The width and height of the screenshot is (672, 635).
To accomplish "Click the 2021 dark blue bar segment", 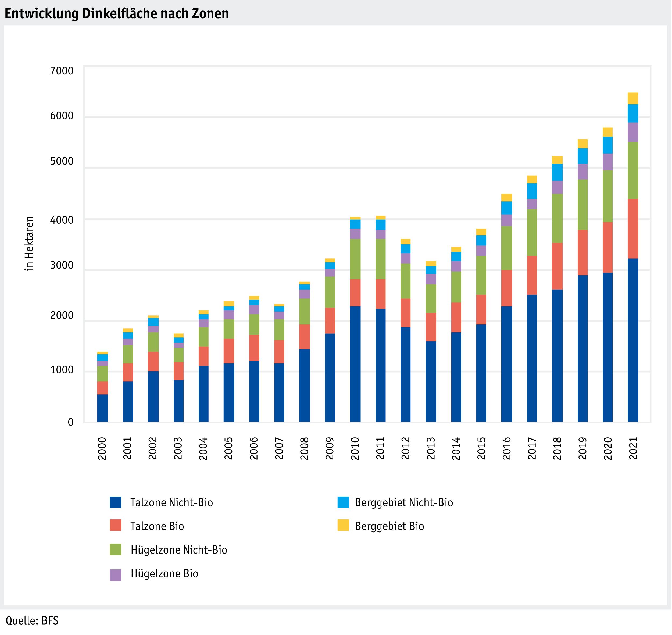I will pos(632,340).
